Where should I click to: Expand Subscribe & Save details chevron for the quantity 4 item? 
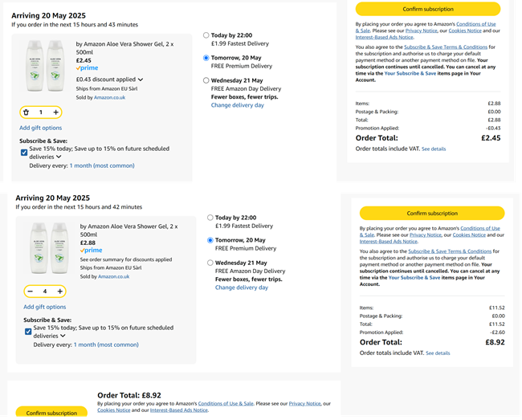63,336
